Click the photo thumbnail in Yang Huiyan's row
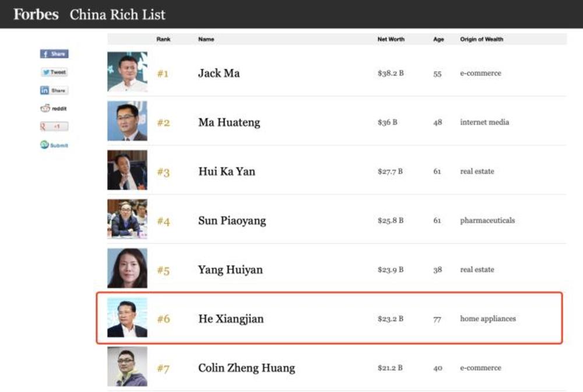This screenshot has height=392, width=583. tap(127, 269)
